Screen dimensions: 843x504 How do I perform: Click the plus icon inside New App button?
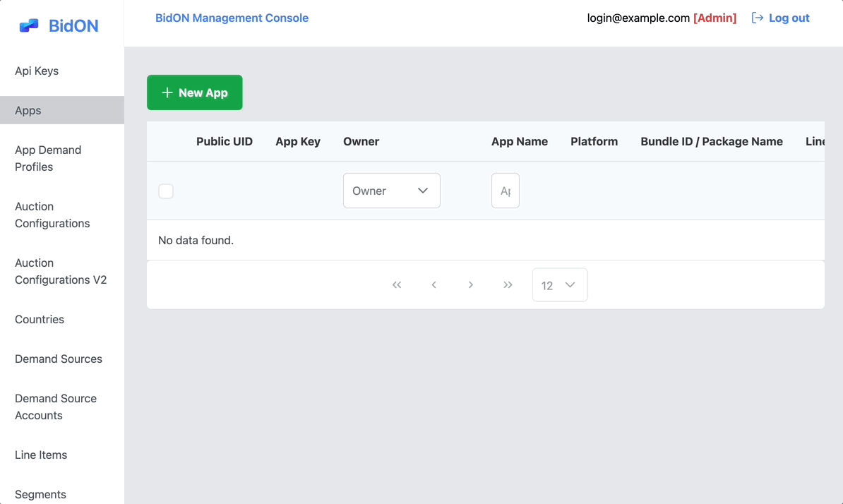coord(167,92)
